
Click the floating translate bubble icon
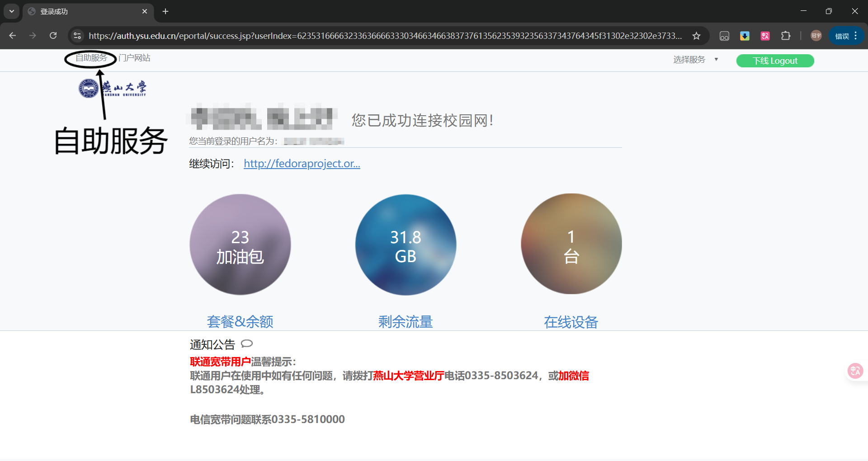pyautogui.click(x=855, y=371)
